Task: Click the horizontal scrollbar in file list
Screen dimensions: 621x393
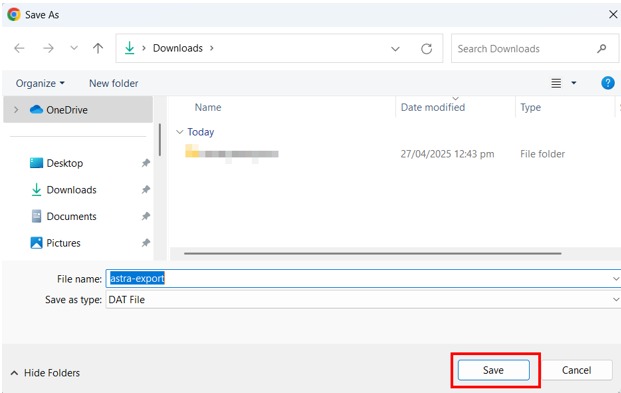Action: pos(372,253)
